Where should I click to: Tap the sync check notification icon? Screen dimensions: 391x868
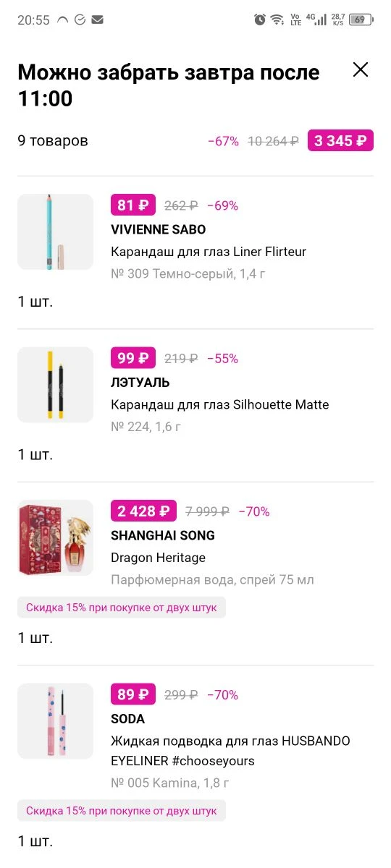[x=80, y=20]
